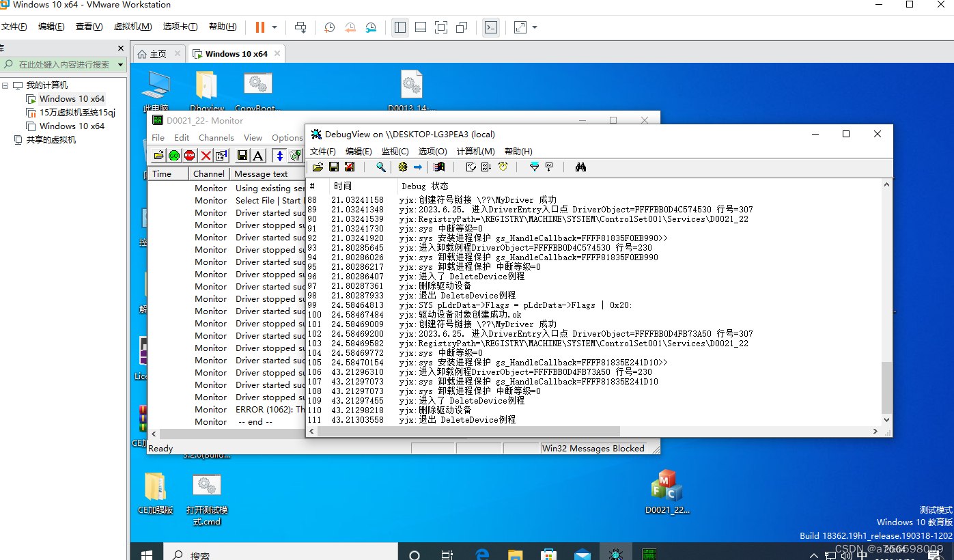
Task: Select the CE加强版 desktop folder
Action: click(x=155, y=494)
